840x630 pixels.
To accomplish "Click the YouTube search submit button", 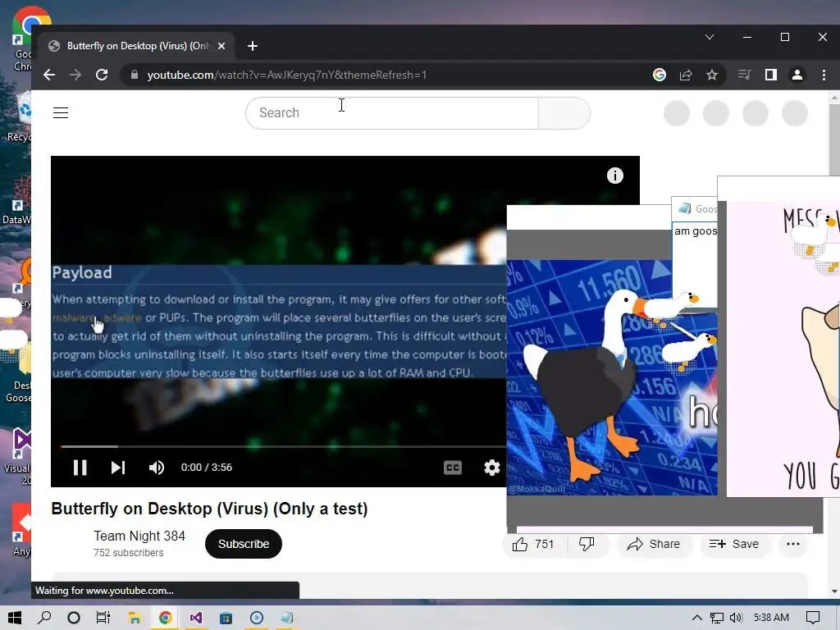I will 564,113.
